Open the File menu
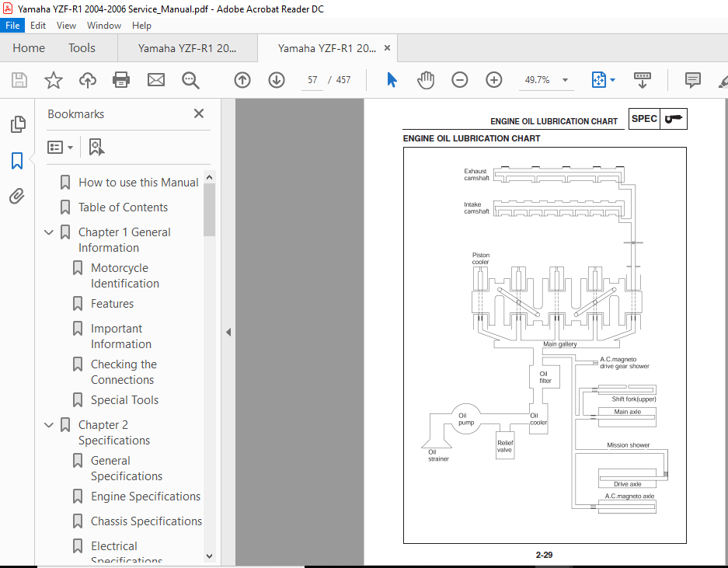This screenshot has width=728, height=568. 12,26
